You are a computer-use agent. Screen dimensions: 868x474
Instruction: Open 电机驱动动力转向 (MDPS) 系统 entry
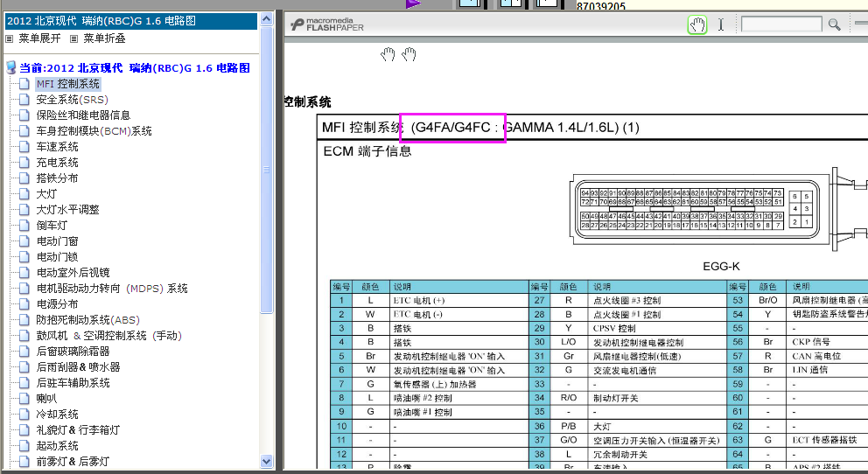click(x=112, y=289)
